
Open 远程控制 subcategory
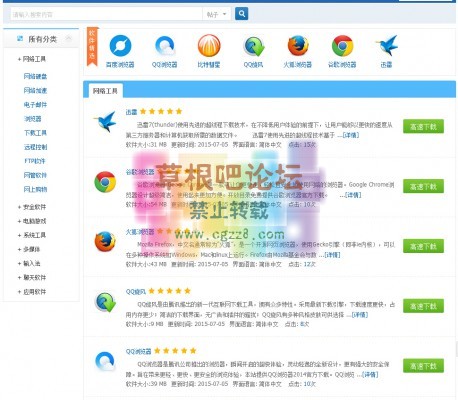pos(35,147)
